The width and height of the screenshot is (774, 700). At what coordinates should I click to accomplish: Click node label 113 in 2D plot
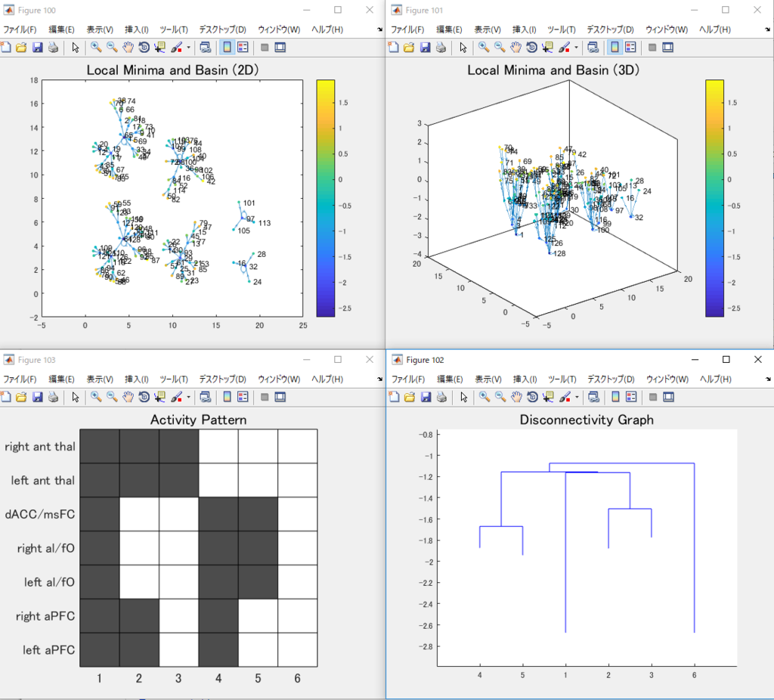265,223
